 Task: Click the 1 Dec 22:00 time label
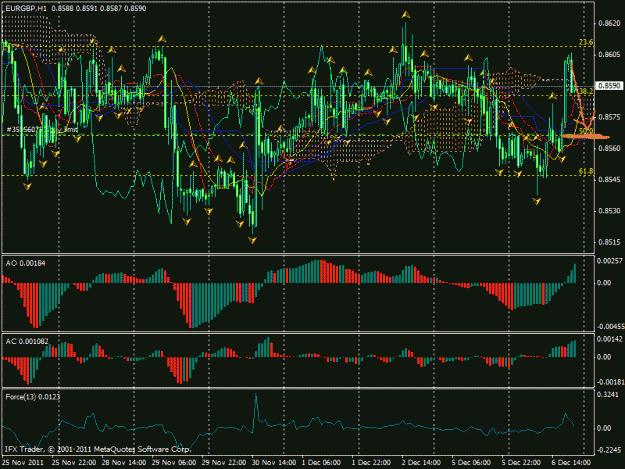371,463
